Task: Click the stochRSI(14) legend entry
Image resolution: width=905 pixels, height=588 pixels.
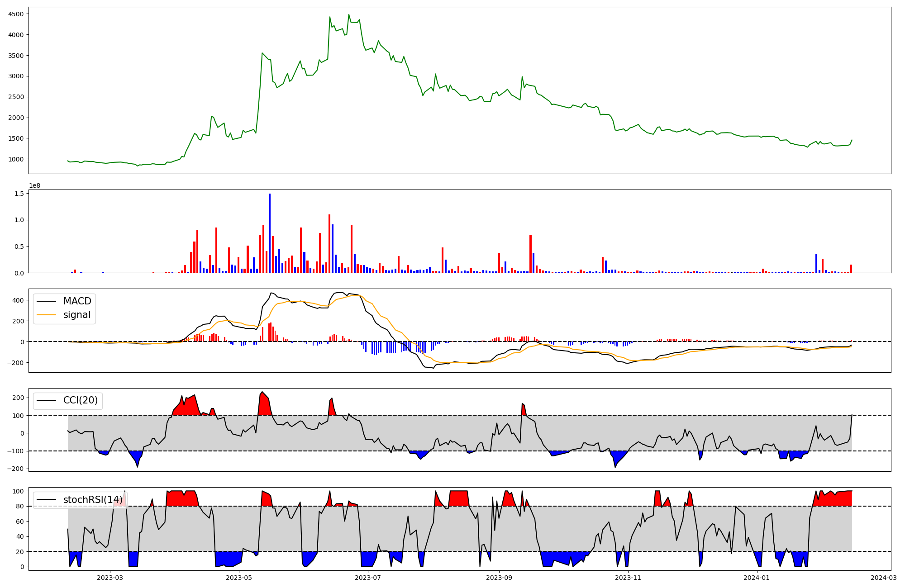Action: coord(93,500)
